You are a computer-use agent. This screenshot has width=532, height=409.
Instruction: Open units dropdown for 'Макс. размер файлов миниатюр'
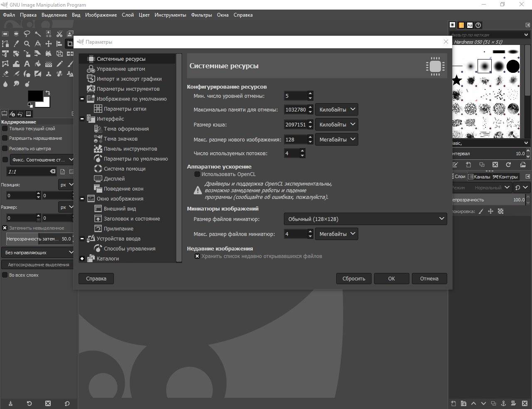coord(337,234)
